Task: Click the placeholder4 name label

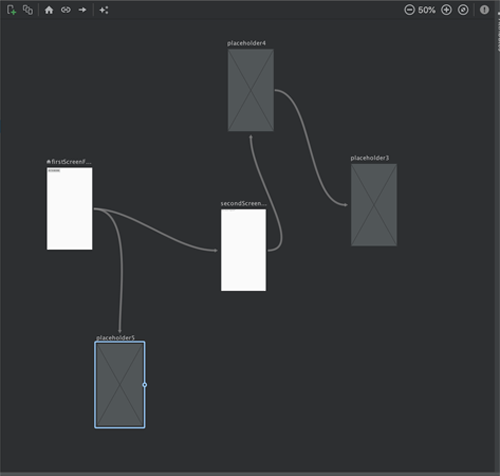Action: (x=246, y=43)
